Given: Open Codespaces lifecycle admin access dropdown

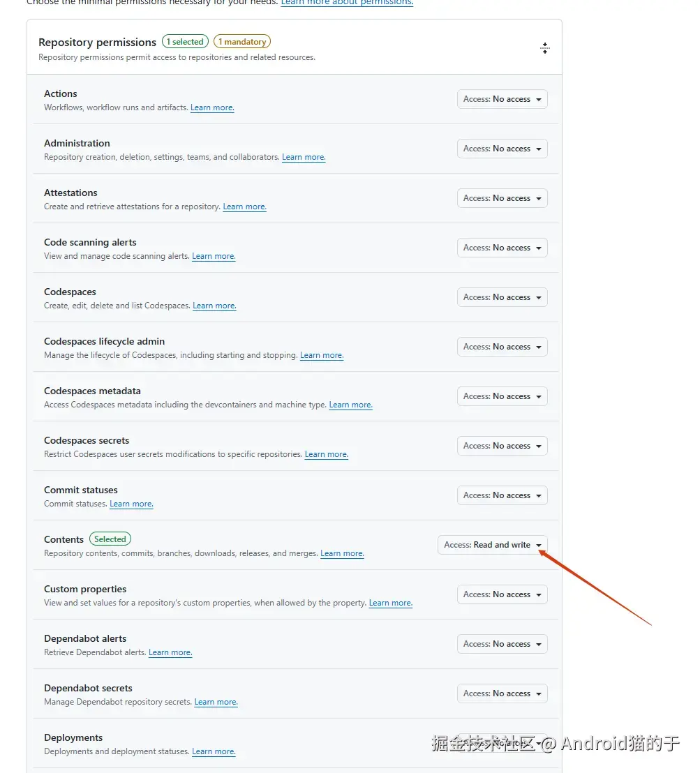Looking at the screenshot, I should 502,347.
